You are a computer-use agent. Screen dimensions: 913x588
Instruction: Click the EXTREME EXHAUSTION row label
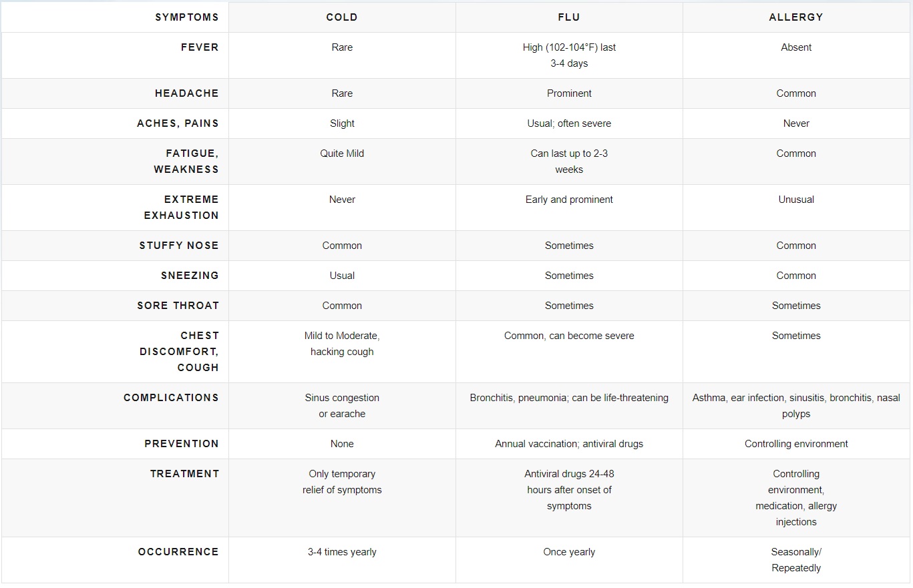click(181, 208)
